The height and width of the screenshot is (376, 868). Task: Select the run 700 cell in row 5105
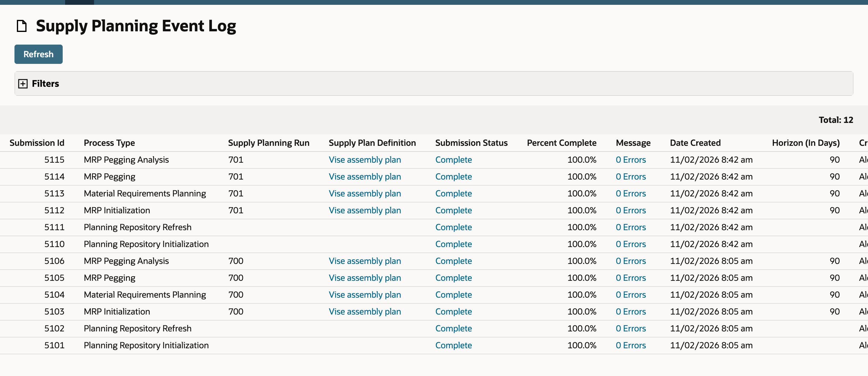235,277
